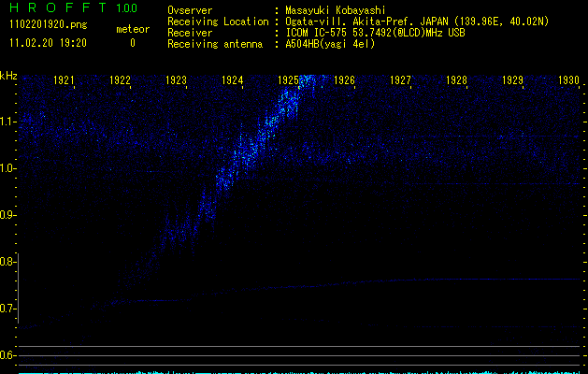This screenshot has width=588, height=374.
Task: Click the kHz axis unit label
Action: [8, 76]
